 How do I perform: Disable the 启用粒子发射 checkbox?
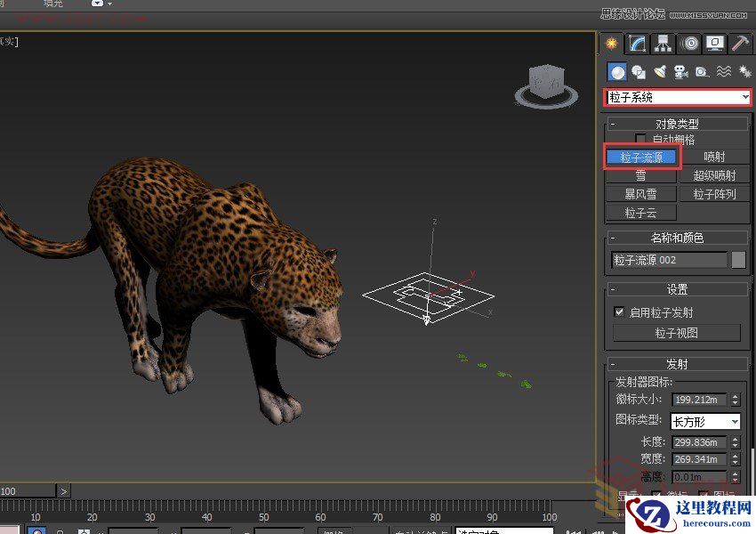(x=619, y=312)
